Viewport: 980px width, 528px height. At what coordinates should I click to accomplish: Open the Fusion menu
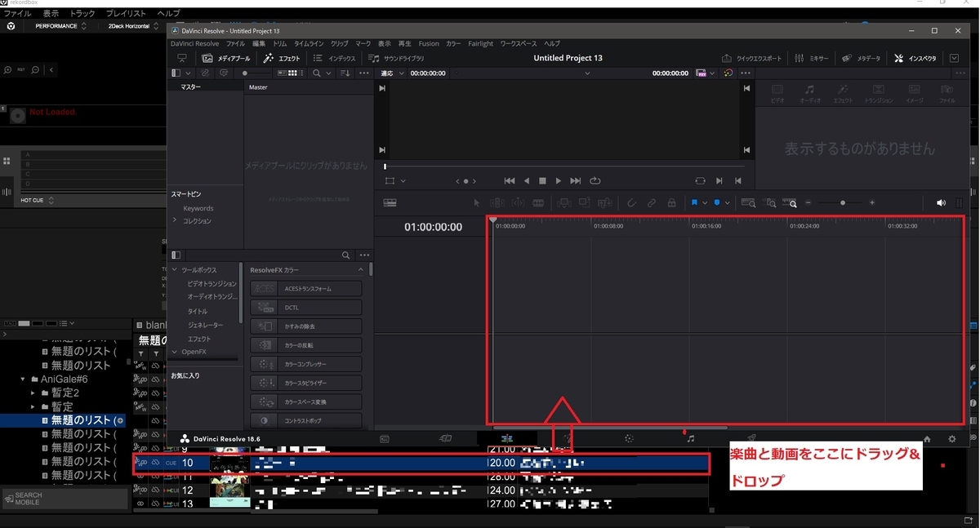429,43
